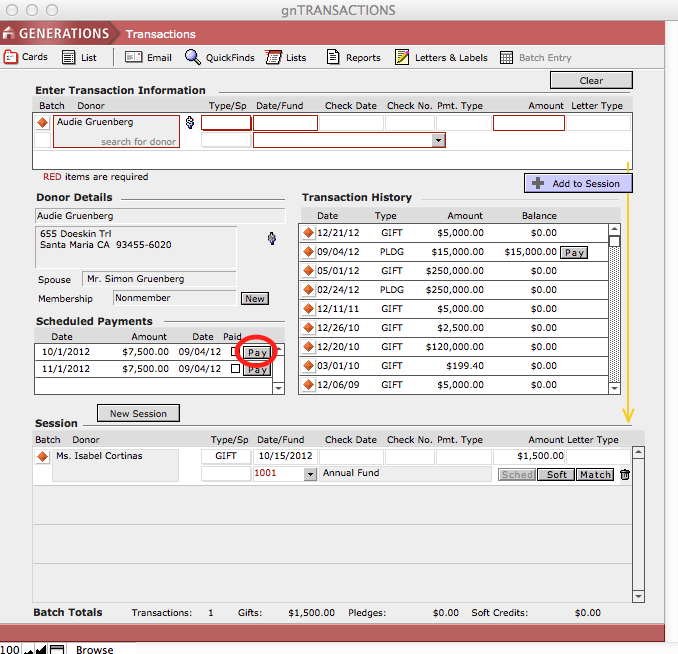Expand the fund dropdown in transaction entry
The height and width of the screenshot is (654, 678).
(438, 141)
